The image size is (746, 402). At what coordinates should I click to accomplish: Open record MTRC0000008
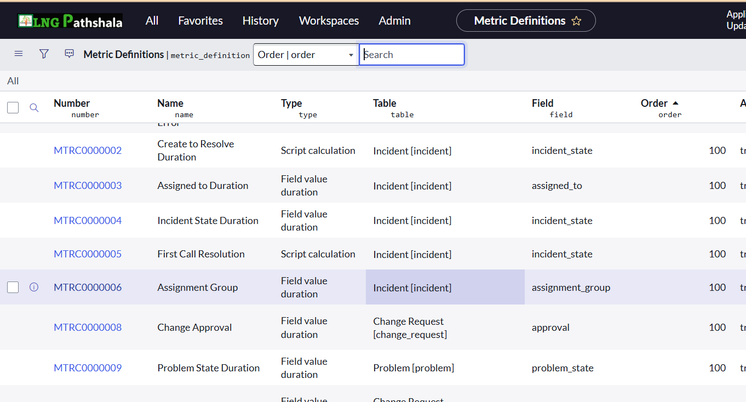point(88,327)
